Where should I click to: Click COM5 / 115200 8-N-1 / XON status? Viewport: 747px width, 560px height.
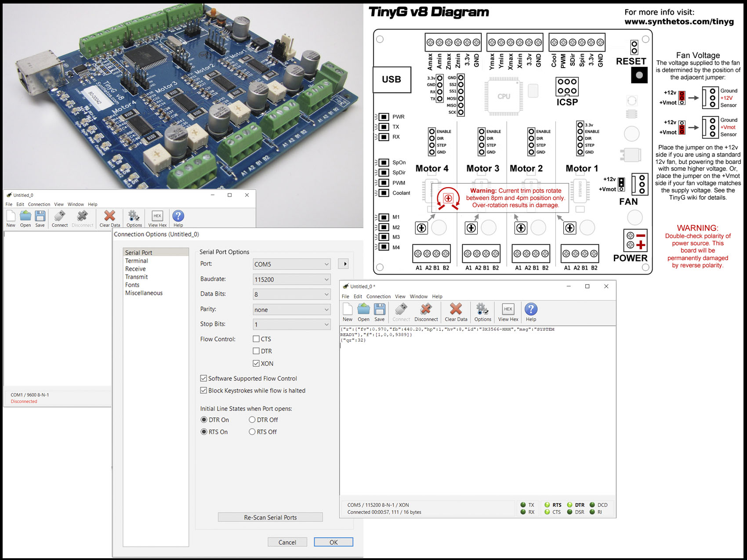tap(378, 505)
